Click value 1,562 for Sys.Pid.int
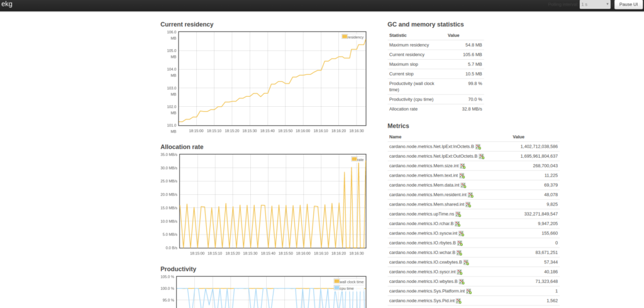 click(x=552, y=301)
